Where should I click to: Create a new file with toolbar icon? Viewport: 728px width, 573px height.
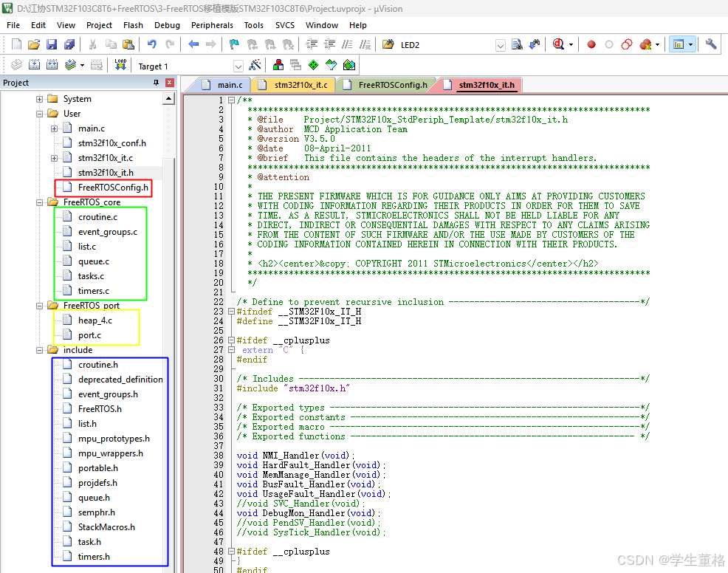[x=16, y=44]
